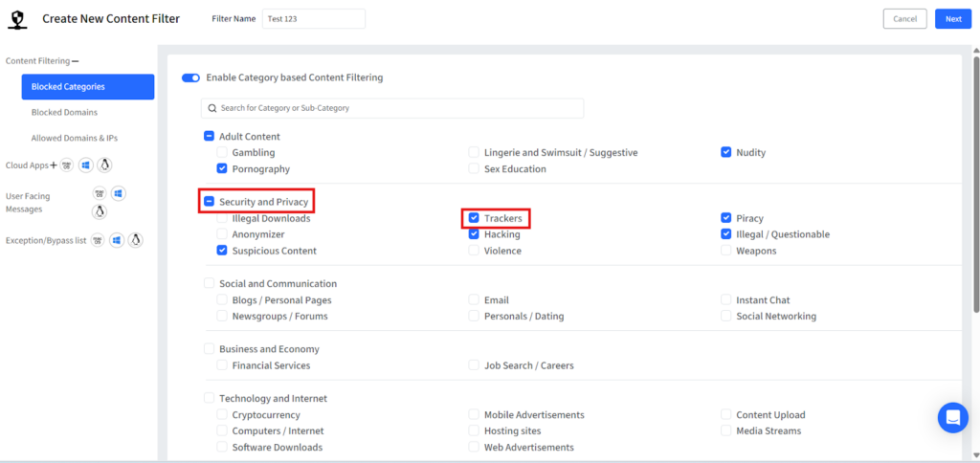980x463 pixels.
Task: Click the Windows icon beside Cloud Apps
Action: [x=86, y=165]
